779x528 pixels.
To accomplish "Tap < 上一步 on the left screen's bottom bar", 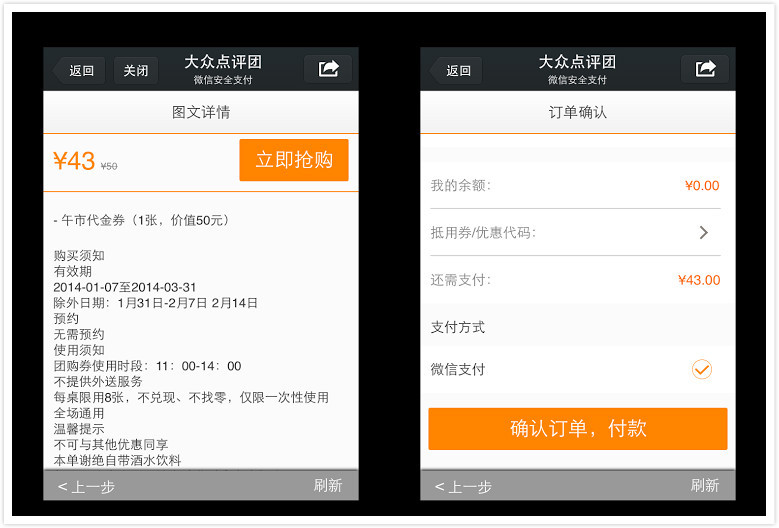I will [86, 487].
